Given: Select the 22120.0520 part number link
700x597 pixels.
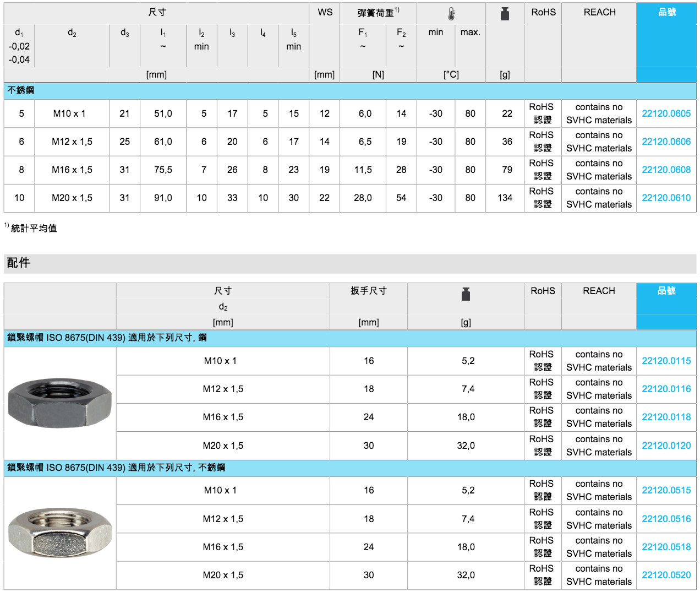Looking at the screenshot, I should point(666,575).
